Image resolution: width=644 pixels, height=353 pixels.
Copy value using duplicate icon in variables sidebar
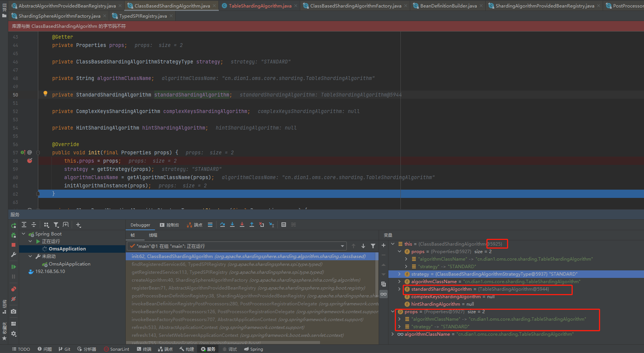pyautogui.click(x=384, y=284)
